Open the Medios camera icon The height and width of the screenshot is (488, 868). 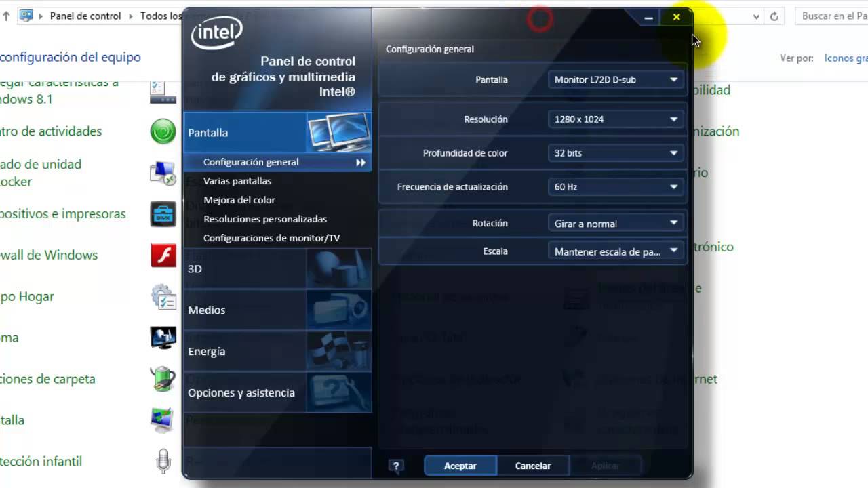(x=338, y=310)
